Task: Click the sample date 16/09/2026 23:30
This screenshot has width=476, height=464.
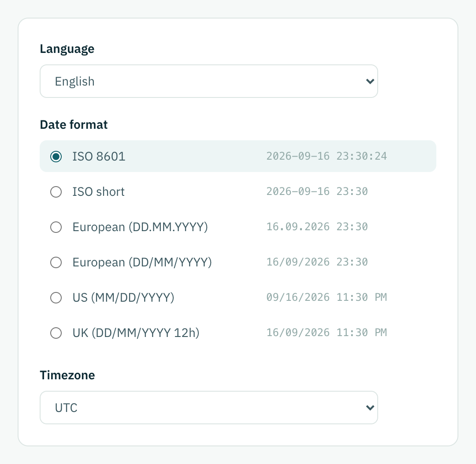Action: [317, 262]
